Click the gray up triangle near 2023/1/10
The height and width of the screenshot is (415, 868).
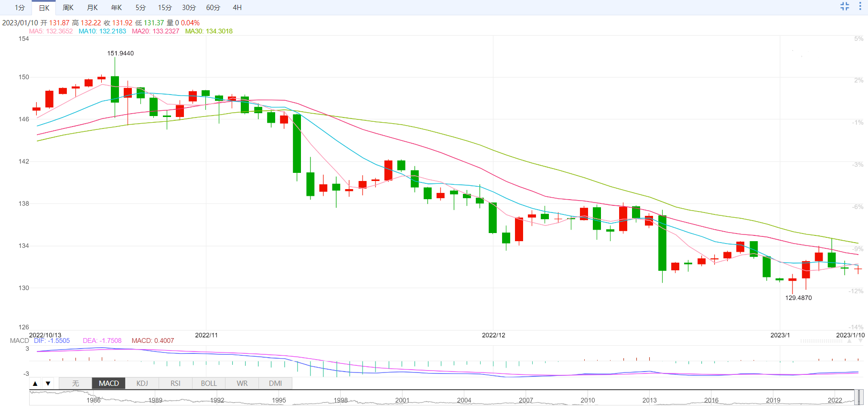(850, 341)
